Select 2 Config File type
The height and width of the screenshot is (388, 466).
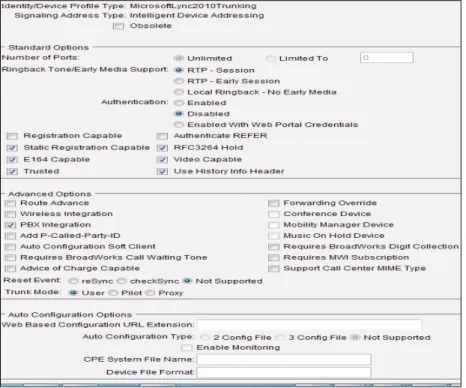205,338
